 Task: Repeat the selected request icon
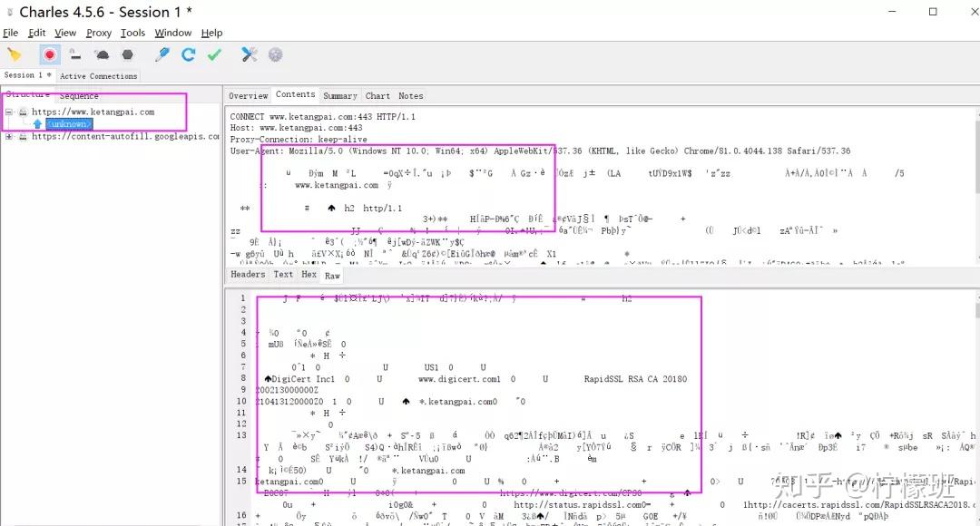pos(188,55)
